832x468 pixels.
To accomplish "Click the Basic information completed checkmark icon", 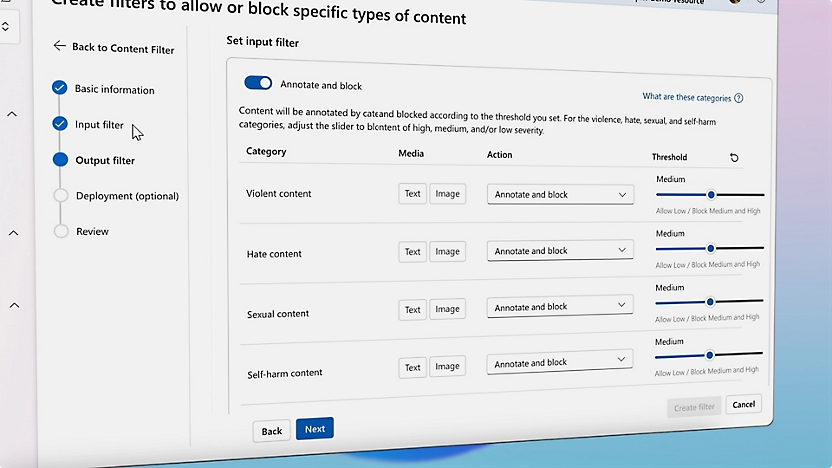I will click(59, 88).
